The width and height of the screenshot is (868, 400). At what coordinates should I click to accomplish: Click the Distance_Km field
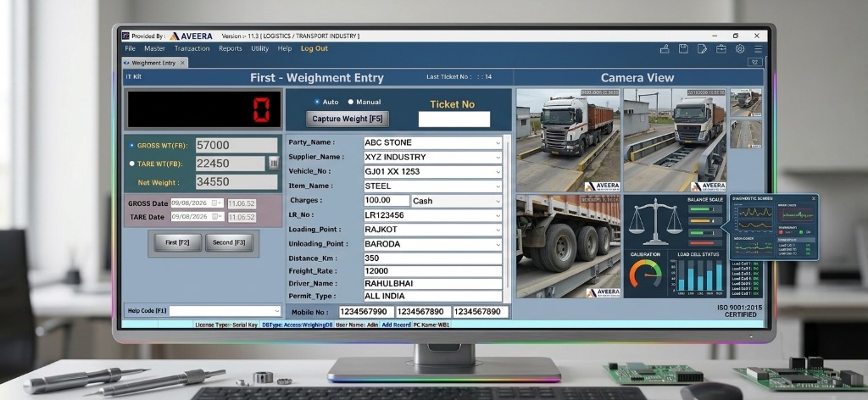433,258
